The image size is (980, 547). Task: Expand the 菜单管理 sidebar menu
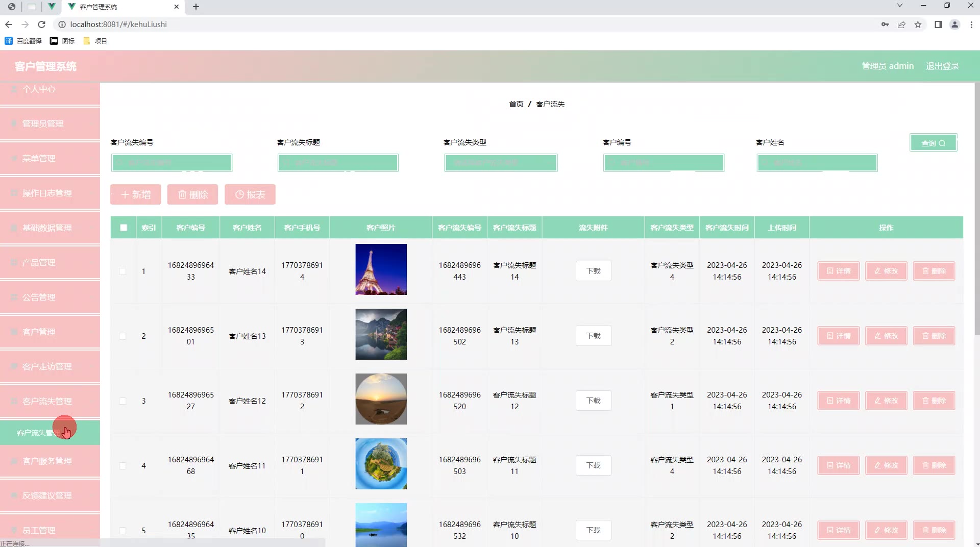click(50, 158)
